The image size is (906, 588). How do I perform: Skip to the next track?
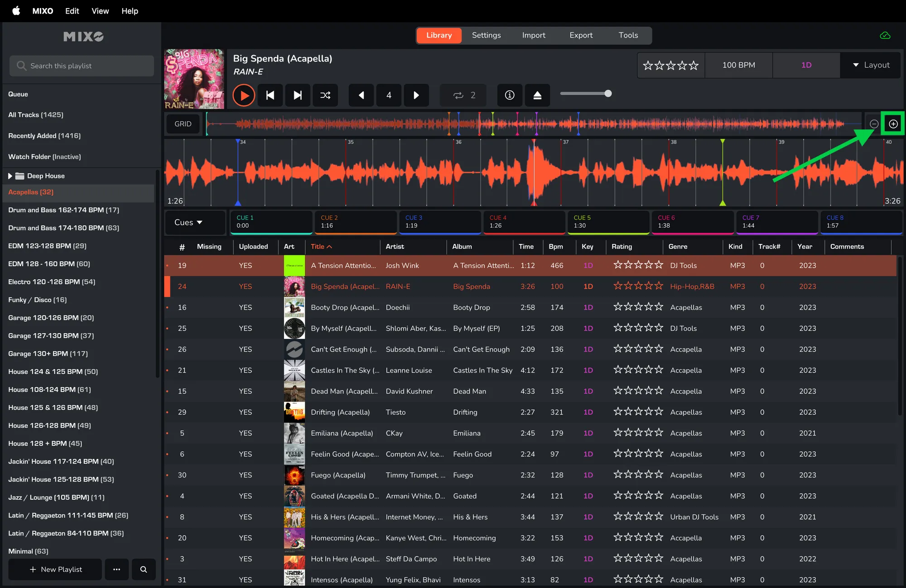tap(298, 95)
